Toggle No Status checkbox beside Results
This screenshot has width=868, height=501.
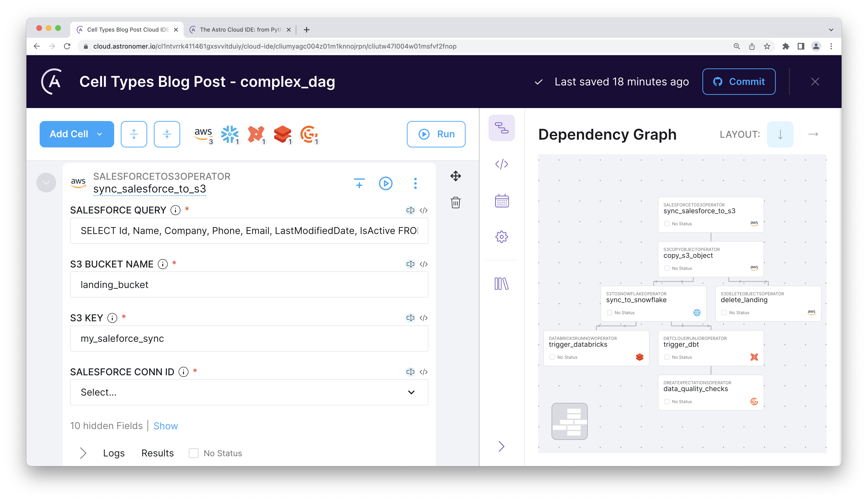194,453
